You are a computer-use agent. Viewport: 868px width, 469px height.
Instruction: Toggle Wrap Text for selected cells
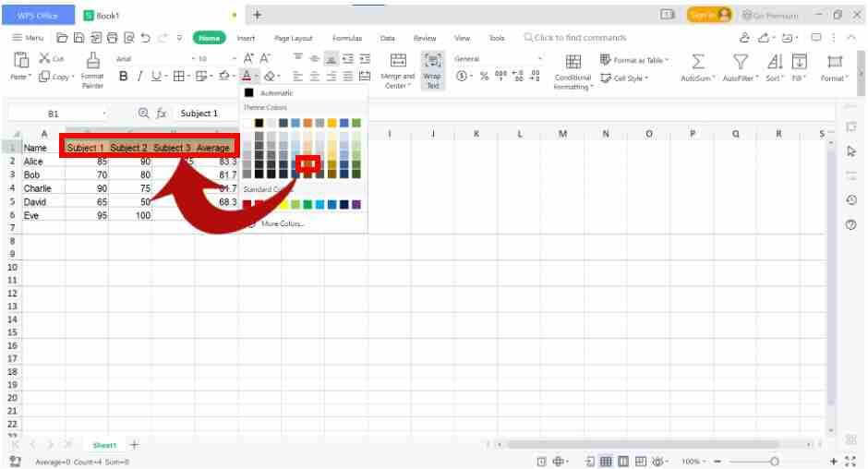(433, 70)
